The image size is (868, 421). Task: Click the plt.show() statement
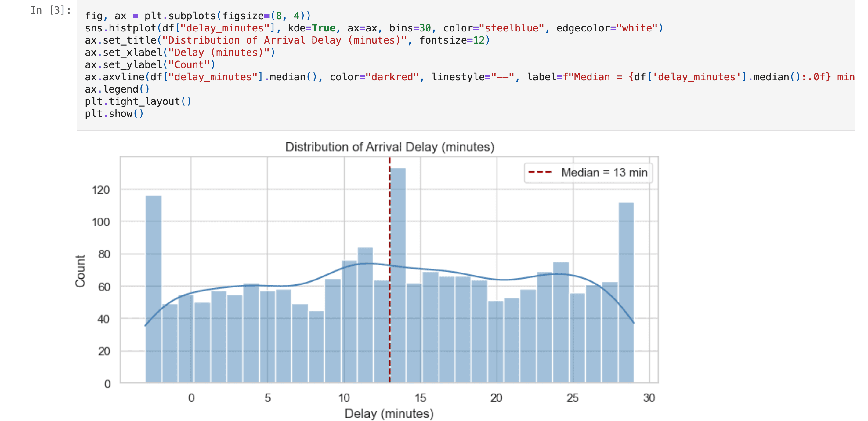click(114, 113)
